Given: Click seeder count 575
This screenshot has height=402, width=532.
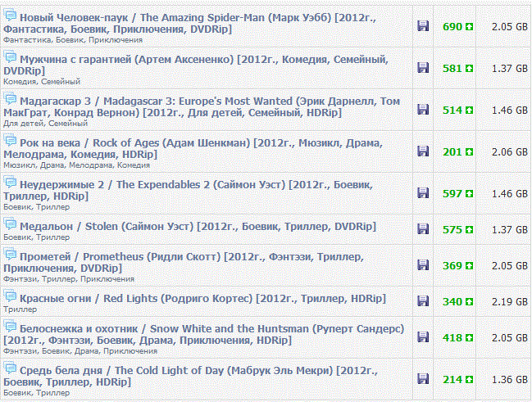Looking at the screenshot, I should [452, 230].
